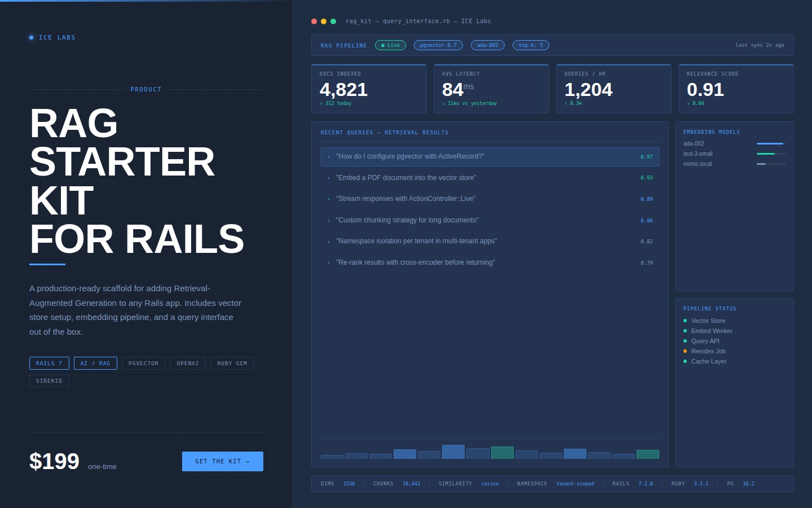Click the Vector Store green status dot
This screenshot has width=812, height=508.
pyautogui.click(x=685, y=321)
